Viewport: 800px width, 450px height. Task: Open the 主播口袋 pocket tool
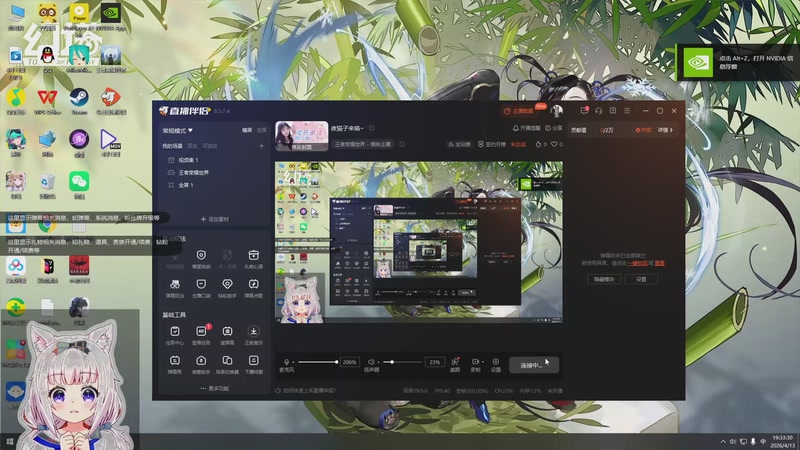point(201,288)
